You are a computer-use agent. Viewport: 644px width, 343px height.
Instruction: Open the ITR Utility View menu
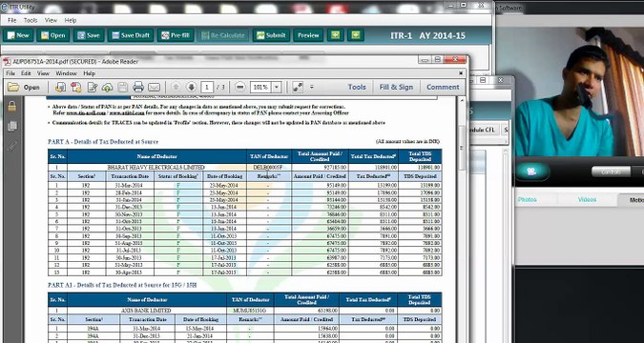click(x=51, y=20)
